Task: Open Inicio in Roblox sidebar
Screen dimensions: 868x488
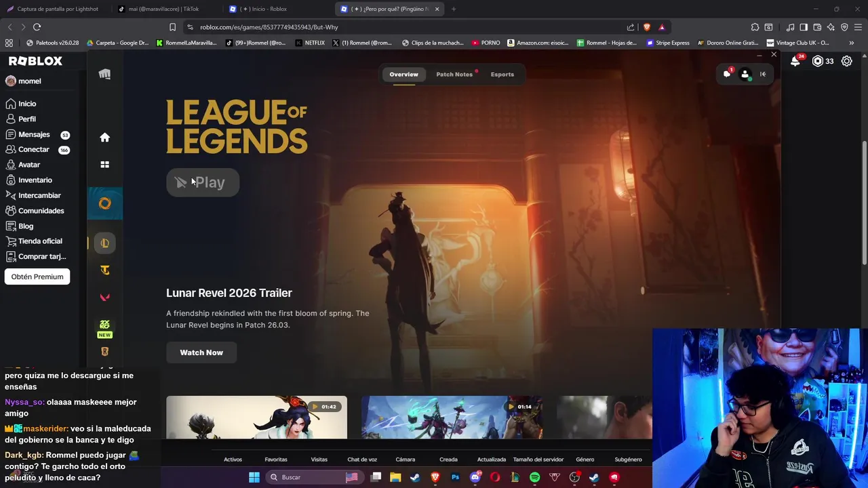Action: [21, 104]
